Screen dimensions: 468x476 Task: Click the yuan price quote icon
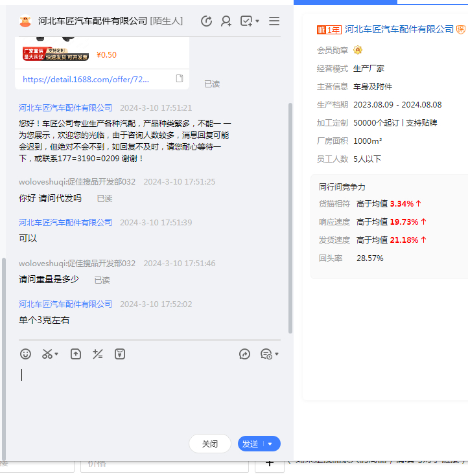tap(120, 354)
